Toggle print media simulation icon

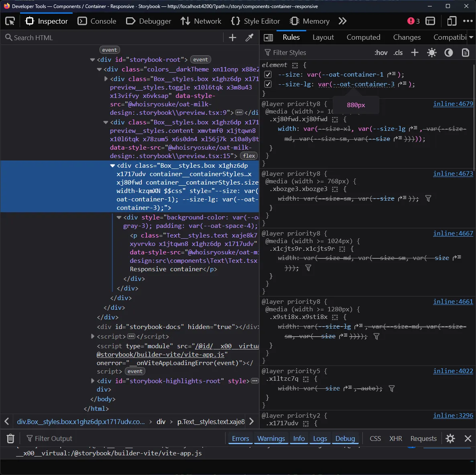[x=466, y=53]
